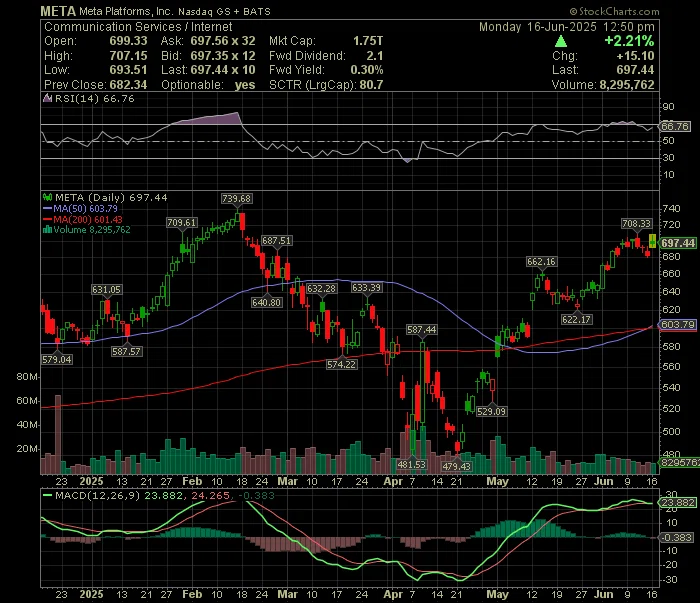This screenshot has height=603, width=700.
Task: Click the Fwd Yield 0.30% value
Action: pos(367,70)
